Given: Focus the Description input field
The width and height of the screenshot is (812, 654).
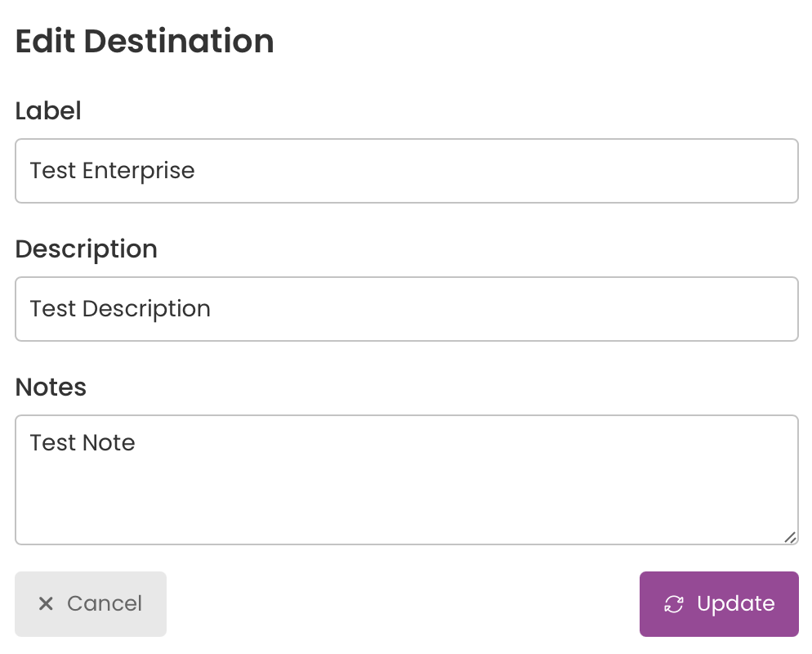Looking at the screenshot, I should 407,309.
